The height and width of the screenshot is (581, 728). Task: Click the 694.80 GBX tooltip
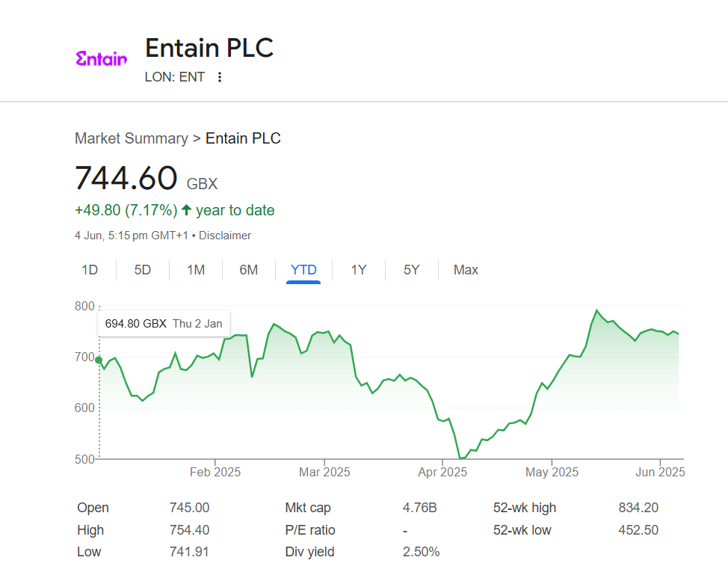coord(164,324)
